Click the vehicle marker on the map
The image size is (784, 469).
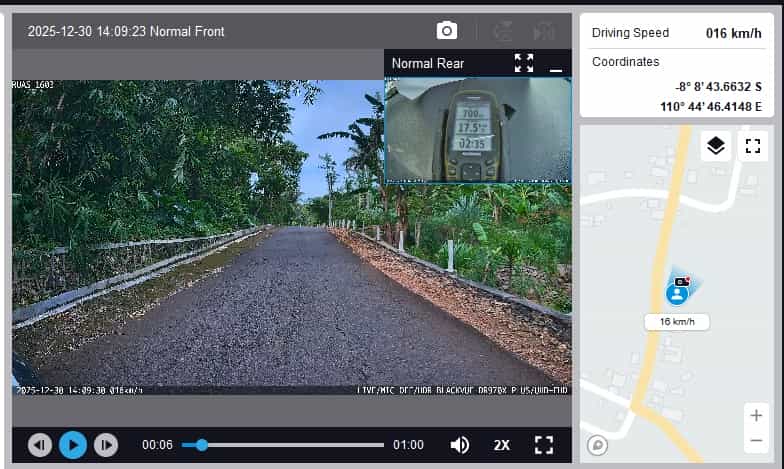tap(678, 293)
